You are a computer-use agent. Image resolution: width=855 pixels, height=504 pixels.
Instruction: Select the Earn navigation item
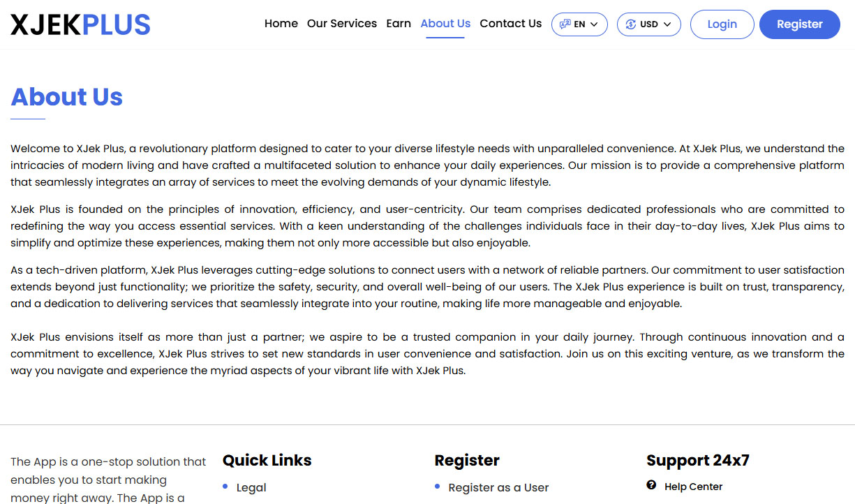click(x=399, y=23)
